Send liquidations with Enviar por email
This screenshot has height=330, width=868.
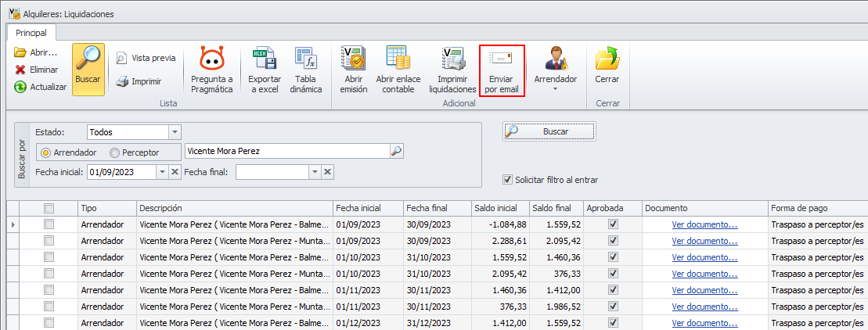(501, 69)
